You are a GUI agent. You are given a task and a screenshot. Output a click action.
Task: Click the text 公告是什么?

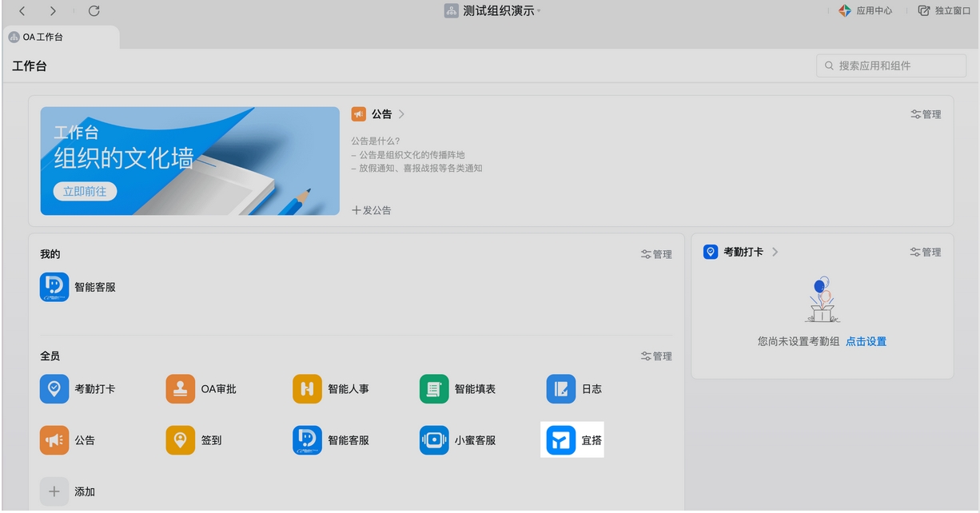(376, 141)
